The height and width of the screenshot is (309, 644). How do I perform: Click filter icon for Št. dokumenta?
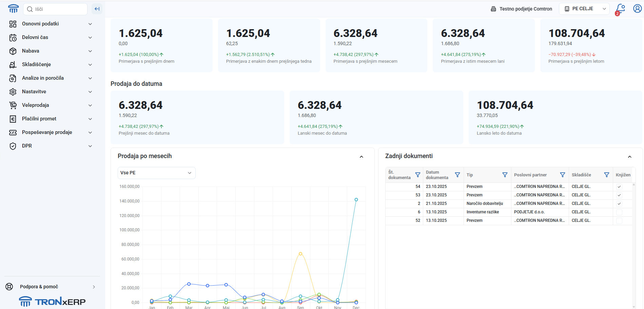pyautogui.click(x=417, y=175)
